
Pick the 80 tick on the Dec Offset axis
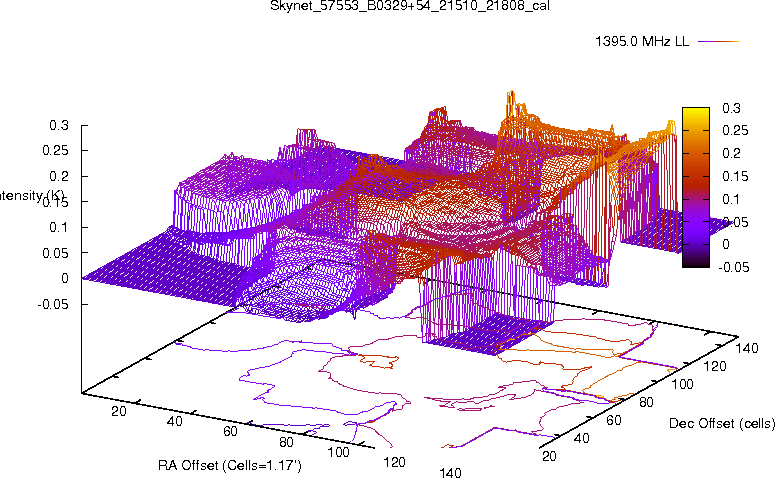click(x=646, y=403)
